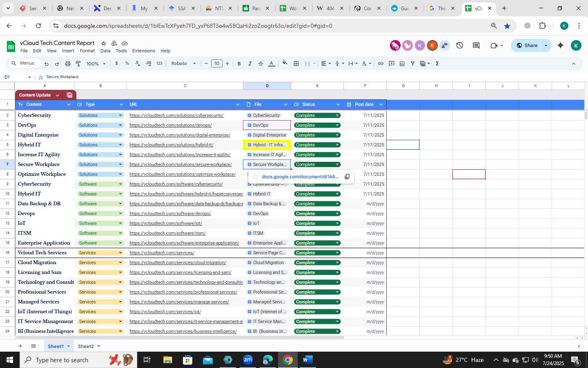Open the docs.google.com/document link preview
The image size is (588, 368).
(300, 177)
